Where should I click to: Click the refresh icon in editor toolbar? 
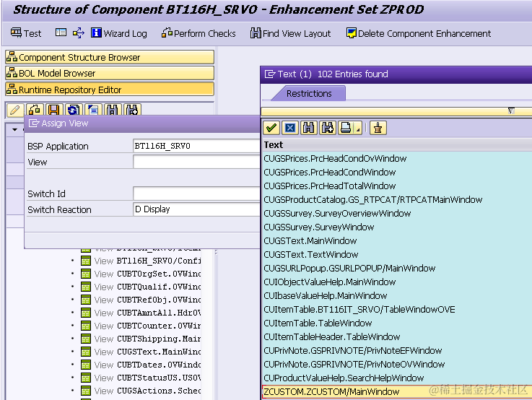tap(74, 110)
